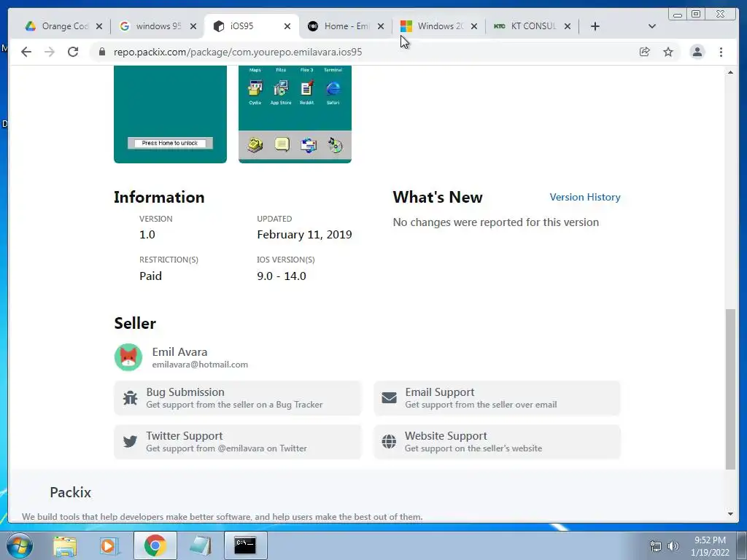Click the scrollbar down arrow

click(x=730, y=514)
